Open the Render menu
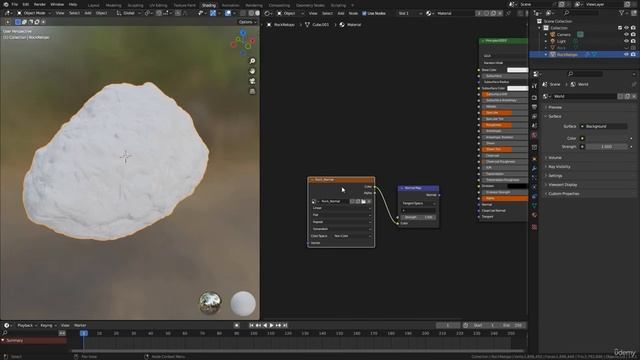The image size is (640, 360). click(40, 4)
